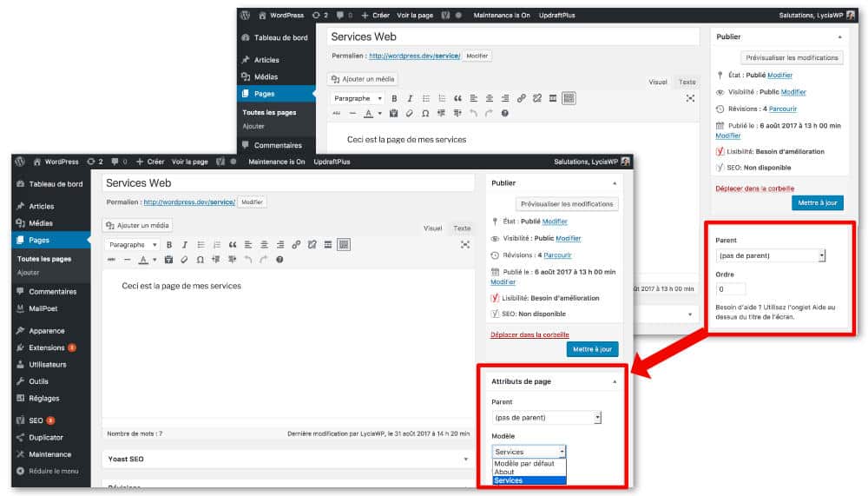The width and height of the screenshot is (868, 496).
Task: Toggle bold formatting in the front editor toolbar
Action: [x=169, y=245]
